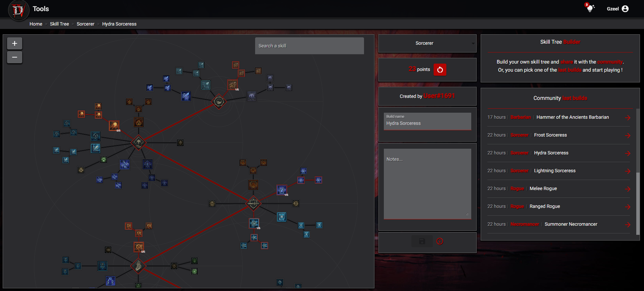Select the passive node right of the Defensive hub
Screen dimensions: 644x291
pos(296,204)
